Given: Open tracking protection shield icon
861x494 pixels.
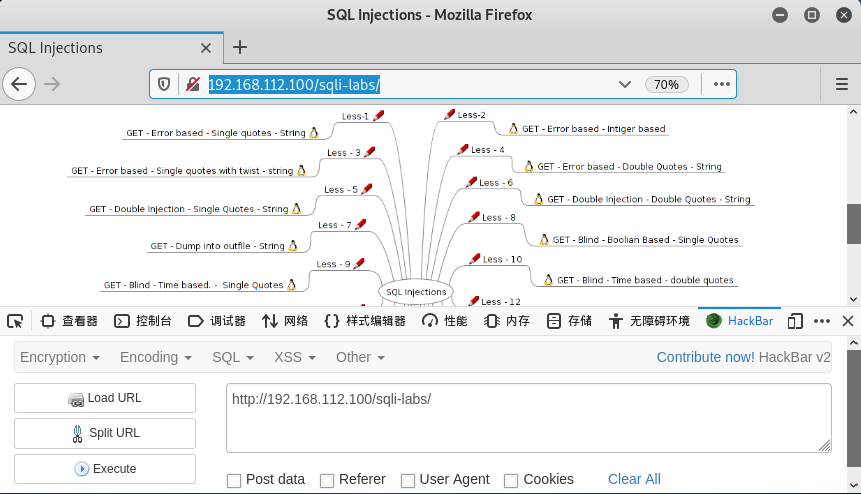Looking at the screenshot, I should point(164,84).
